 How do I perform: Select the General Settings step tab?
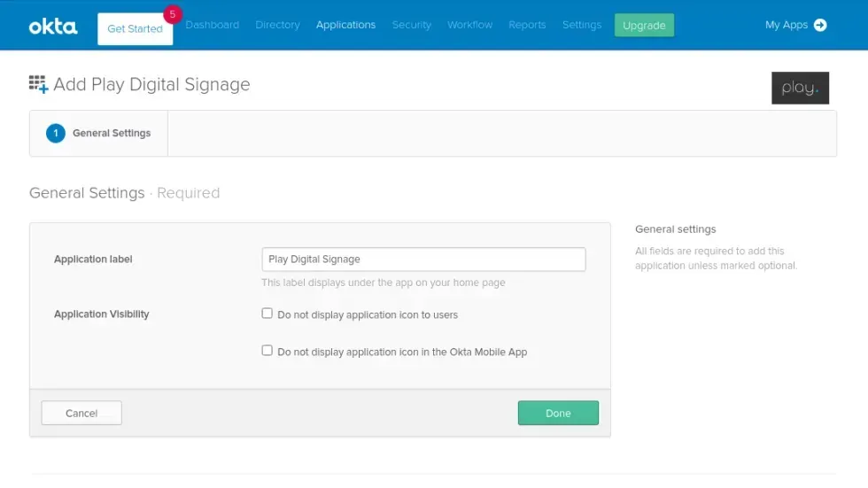98,134
